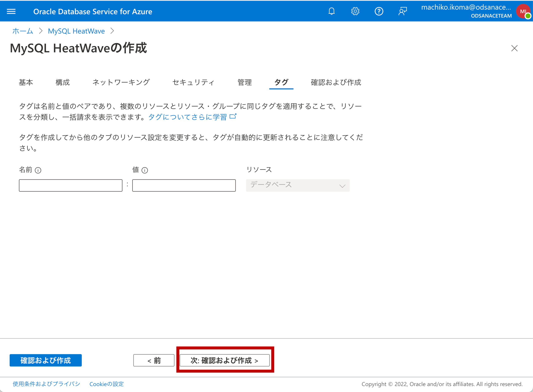The height and width of the screenshot is (392, 533).
Task: Click info icon beside 値 label
Action: [145, 170]
